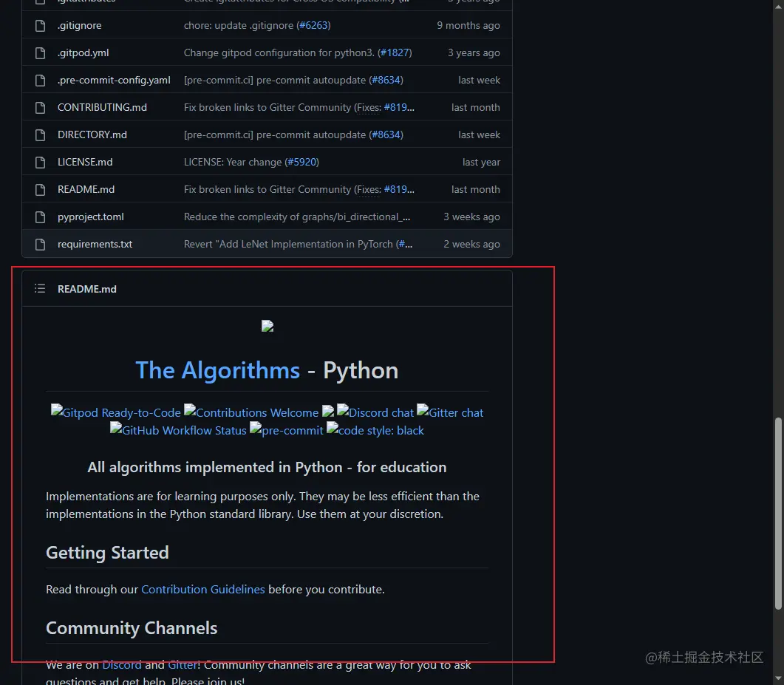Screen dimensions: 784x685
Task: Click the file icon beside LICENSE.md
Action: pyautogui.click(x=40, y=162)
